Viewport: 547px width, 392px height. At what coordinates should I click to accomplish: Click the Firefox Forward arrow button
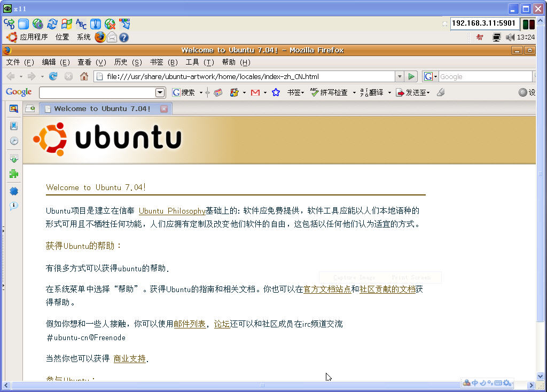pos(32,76)
